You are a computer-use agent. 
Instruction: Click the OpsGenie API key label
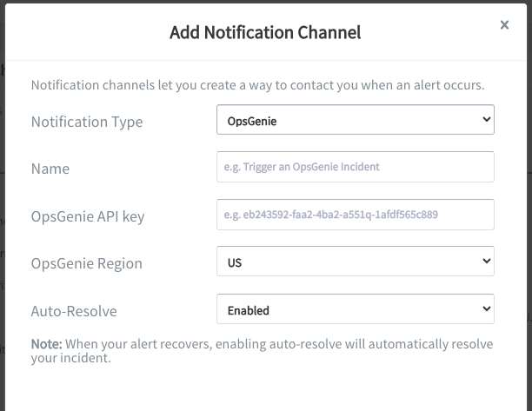point(88,216)
